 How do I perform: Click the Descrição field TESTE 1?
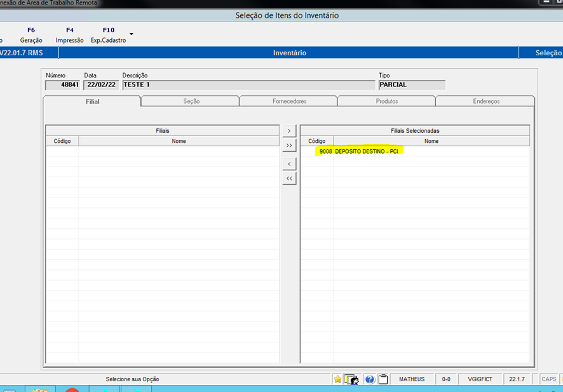click(248, 85)
